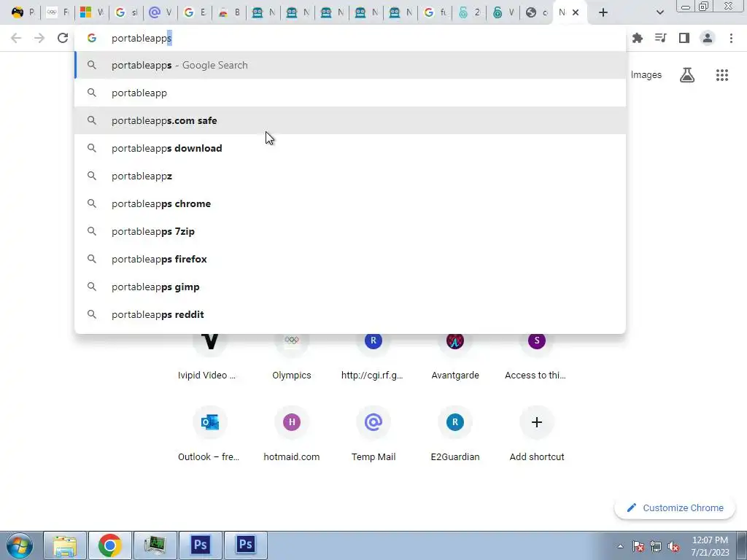Choose 'portableapps download' suggestion
747x560 pixels.
click(350, 148)
